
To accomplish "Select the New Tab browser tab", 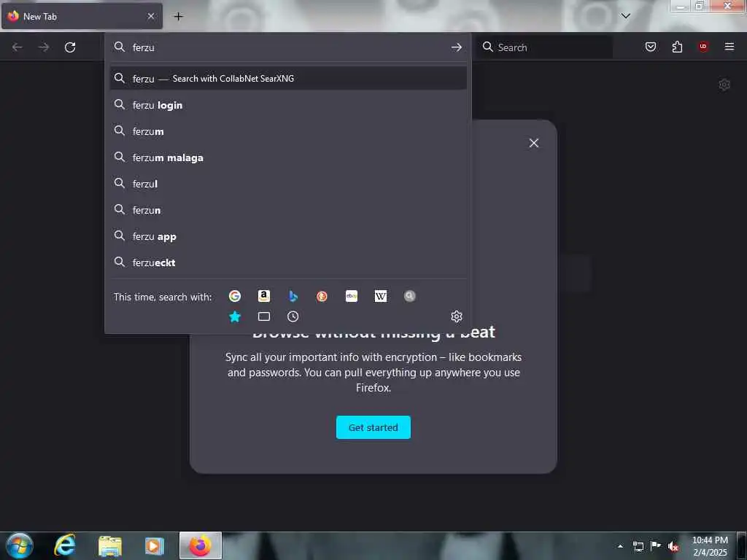I will pos(82,16).
